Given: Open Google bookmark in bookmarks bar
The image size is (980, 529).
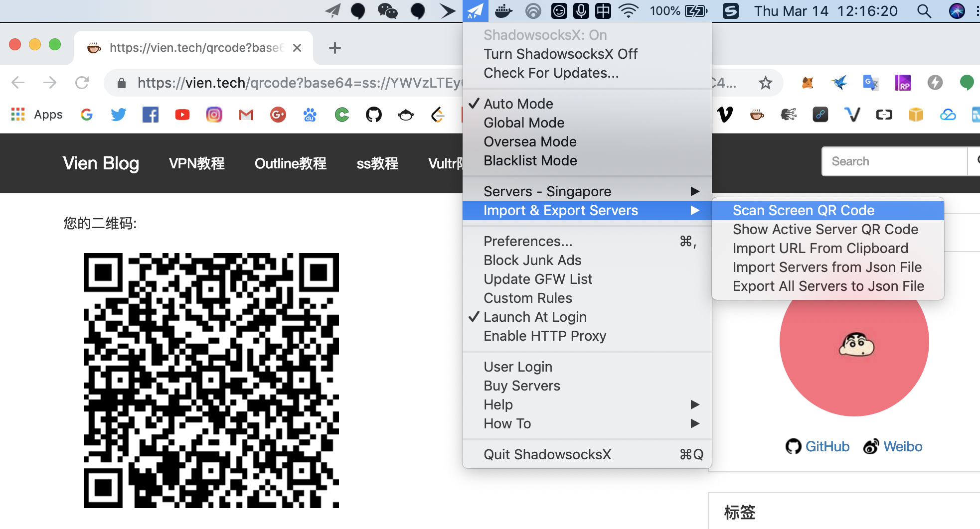Looking at the screenshot, I should [87, 115].
